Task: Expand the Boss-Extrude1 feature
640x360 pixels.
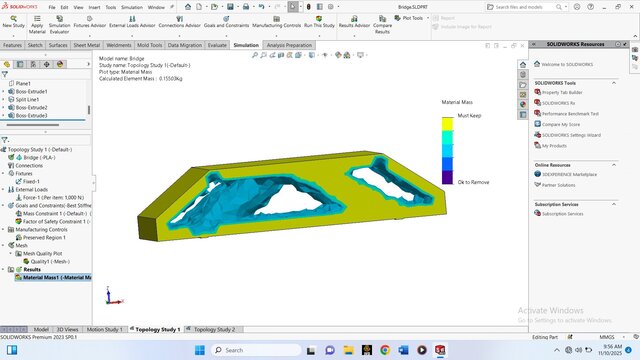Action: point(4,91)
